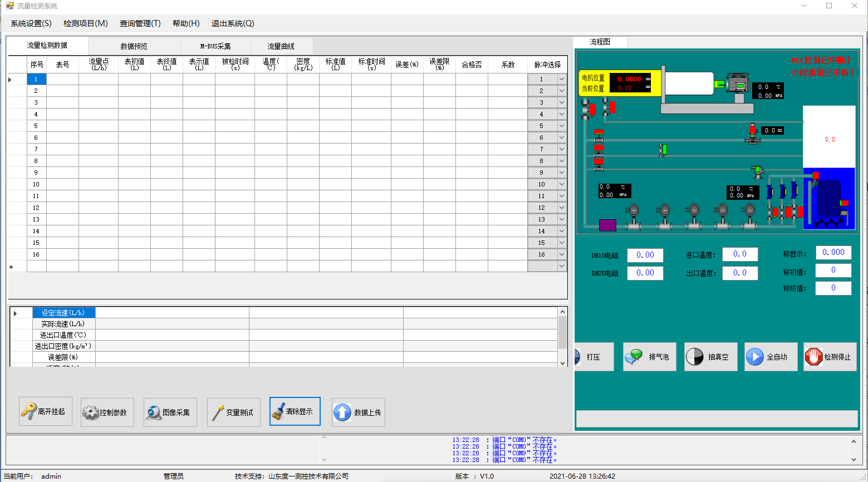Click the 变量测试 button
The height and width of the screenshot is (482, 868).
point(234,412)
